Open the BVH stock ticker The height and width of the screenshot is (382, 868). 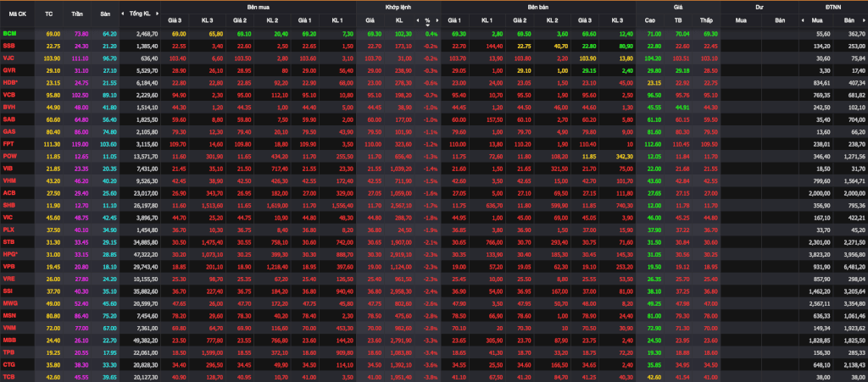[9, 107]
